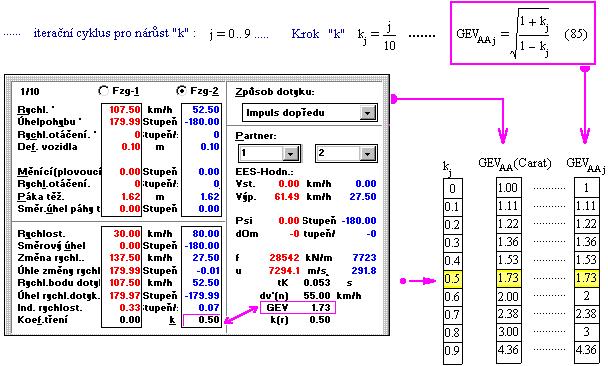
Task: Click the GEVAA(Carat) column header
Action: [x=515, y=164]
